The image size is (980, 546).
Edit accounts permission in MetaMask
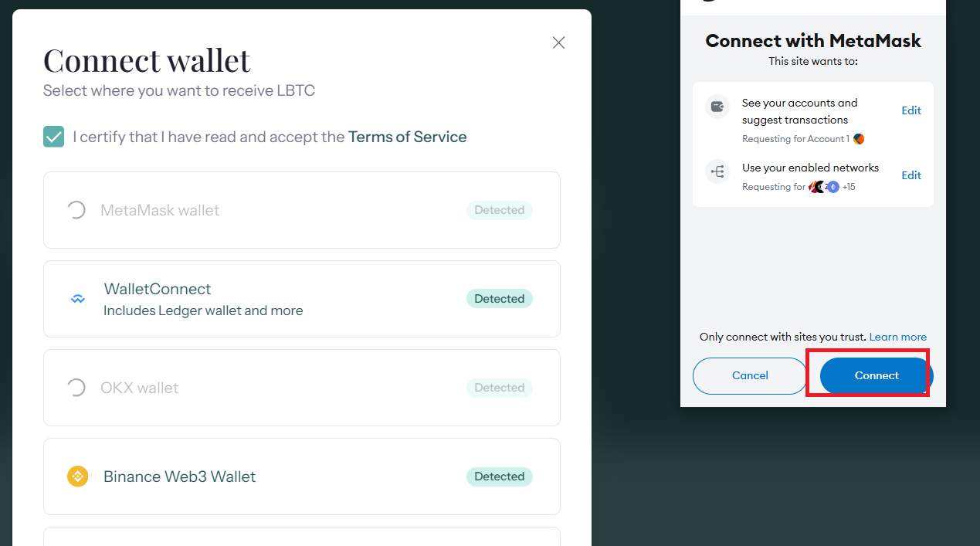[911, 110]
